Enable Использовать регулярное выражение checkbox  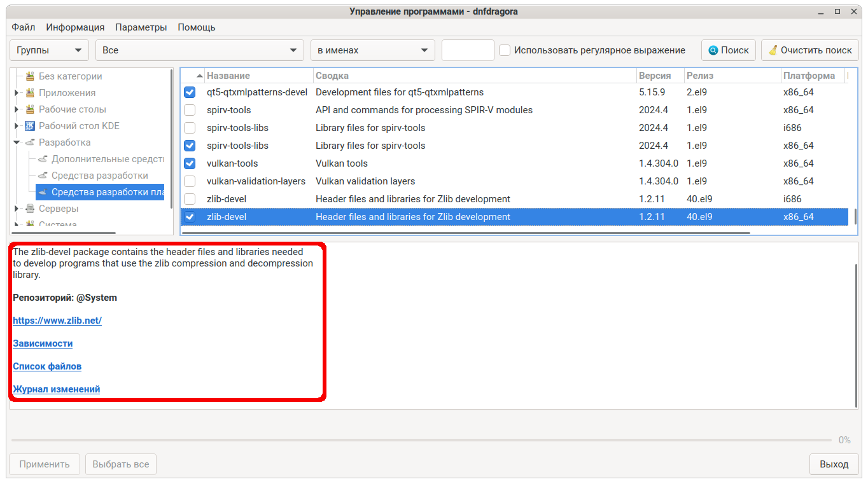tap(505, 50)
